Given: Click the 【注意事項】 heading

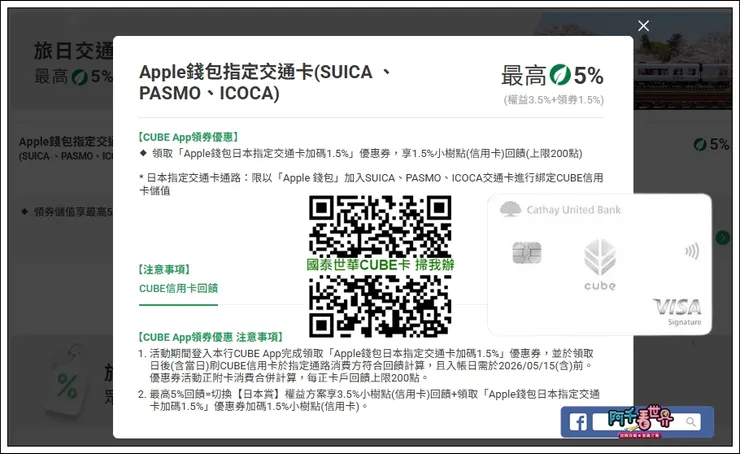Looking at the screenshot, I should coord(164,269).
